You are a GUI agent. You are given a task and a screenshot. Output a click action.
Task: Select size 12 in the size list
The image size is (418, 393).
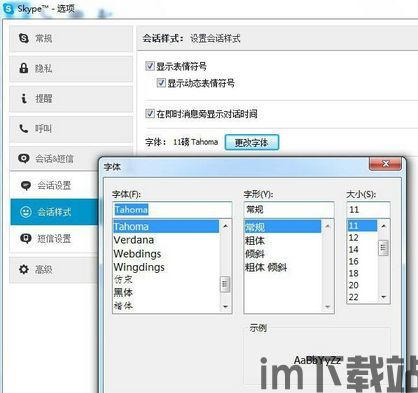362,238
